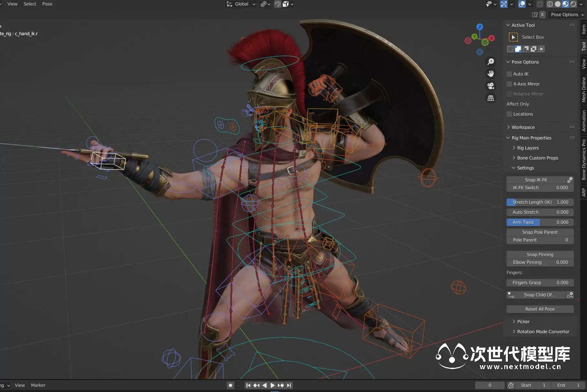Click the Select Box tool icon
Image resolution: width=587 pixels, height=392 pixels.
pos(513,37)
